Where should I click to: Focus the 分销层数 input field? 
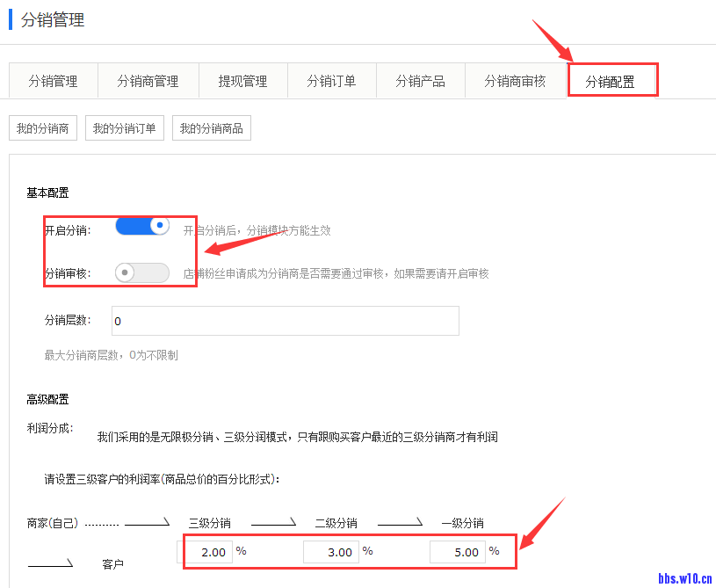[285, 321]
